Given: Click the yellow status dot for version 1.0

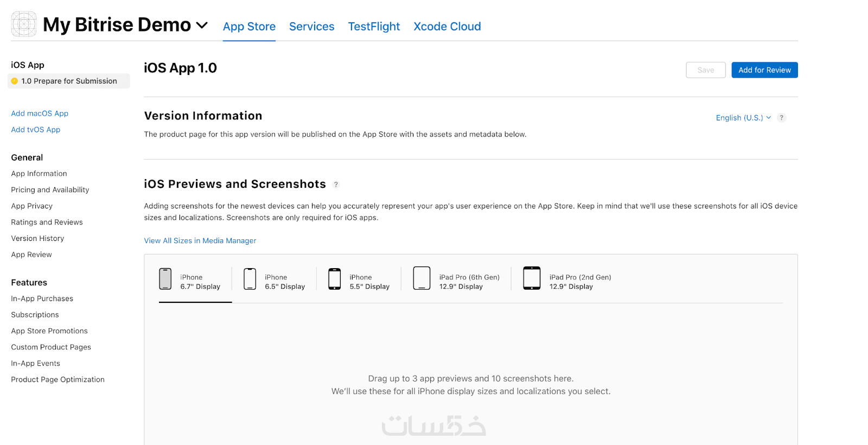Looking at the screenshot, I should pyautogui.click(x=15, y=81).
